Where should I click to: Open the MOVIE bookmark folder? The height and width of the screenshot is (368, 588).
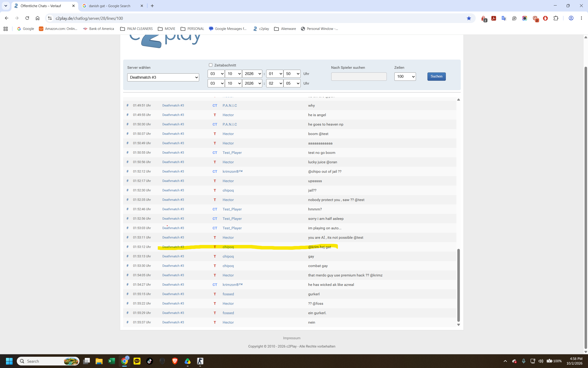pos(167,29)
